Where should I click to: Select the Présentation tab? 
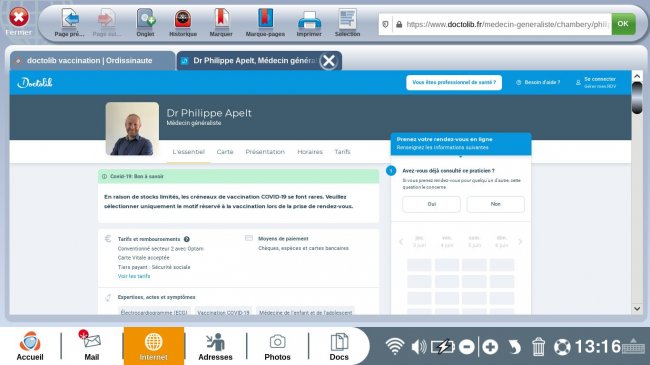coord(265,152)
